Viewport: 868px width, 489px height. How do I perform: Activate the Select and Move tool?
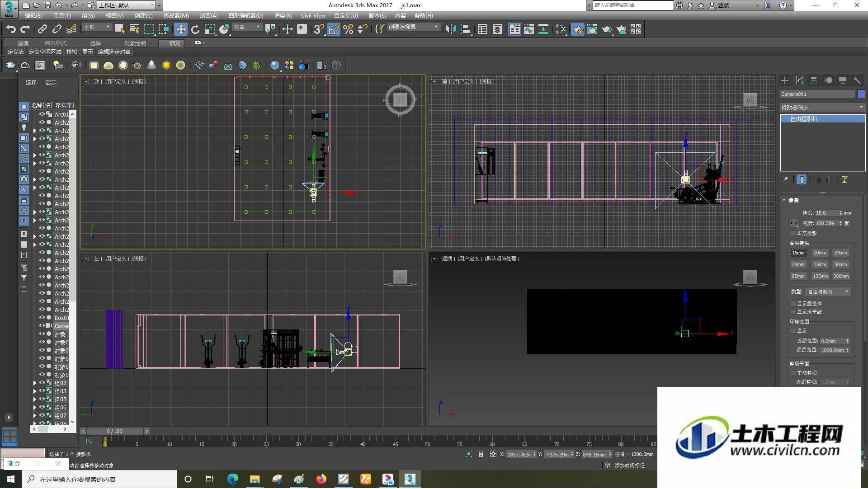coord(181,29)
